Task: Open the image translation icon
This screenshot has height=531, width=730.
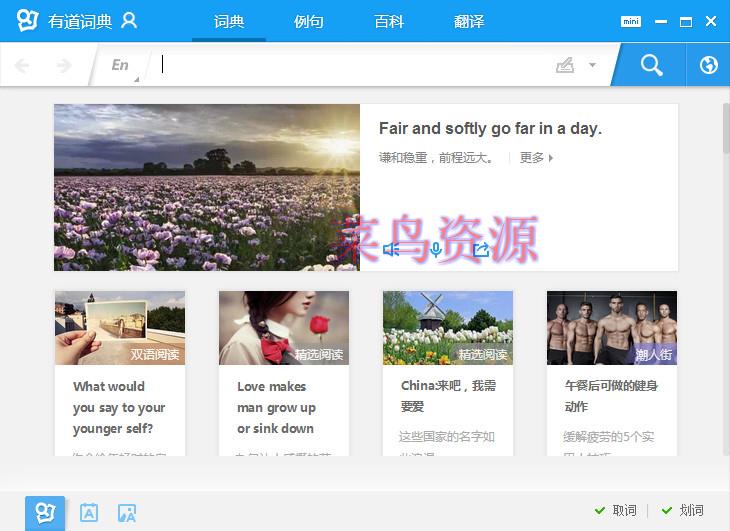Action: tap(127, 513)
